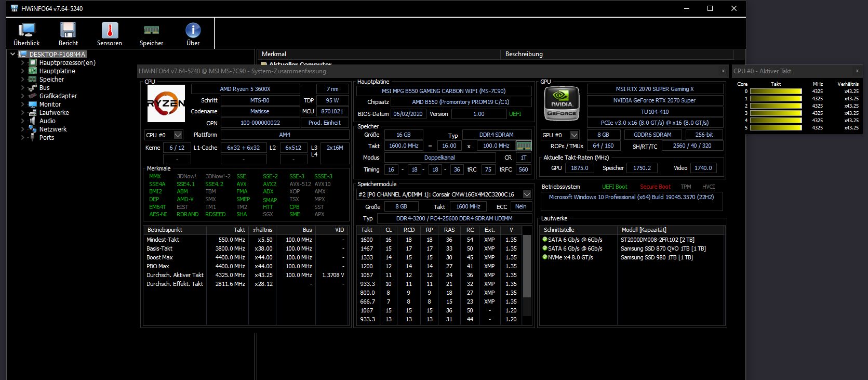Click the Monitor icon in the tree
Viewport: 868px width, 380px height.
33,104
